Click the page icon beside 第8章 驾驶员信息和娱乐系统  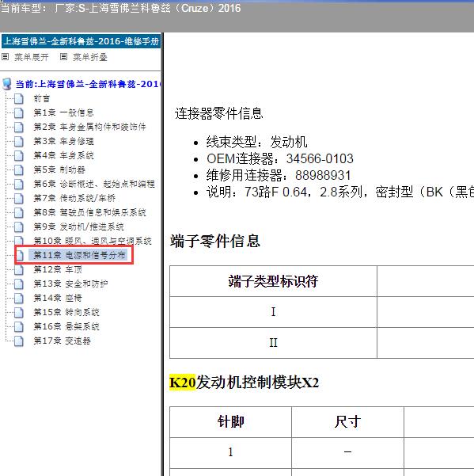(x=19, y=212)
